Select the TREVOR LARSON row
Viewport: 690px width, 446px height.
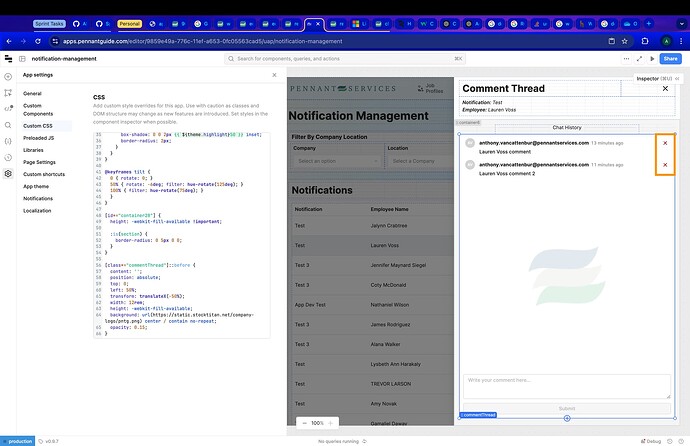coord(372,384)
